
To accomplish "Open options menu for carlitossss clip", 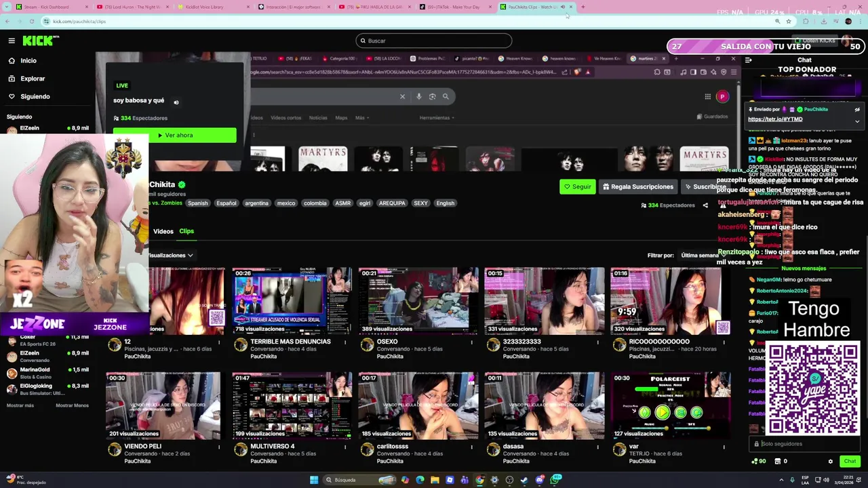I will coord(471,447).
